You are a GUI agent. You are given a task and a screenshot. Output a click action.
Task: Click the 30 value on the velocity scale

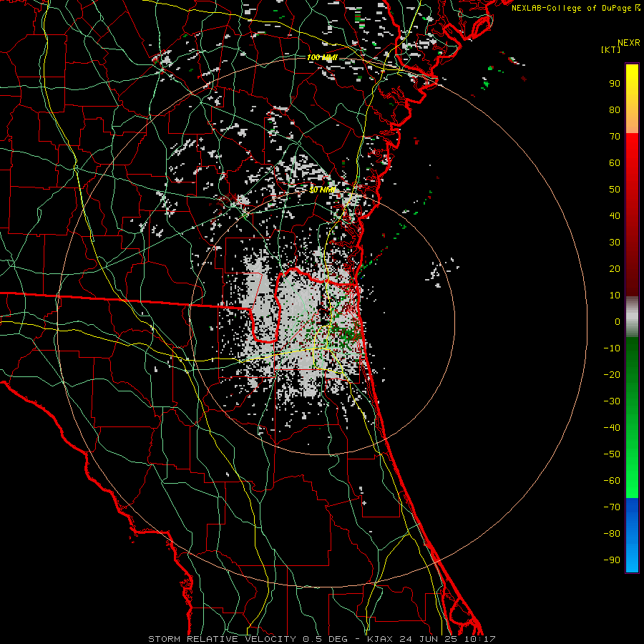pos(615,243)
